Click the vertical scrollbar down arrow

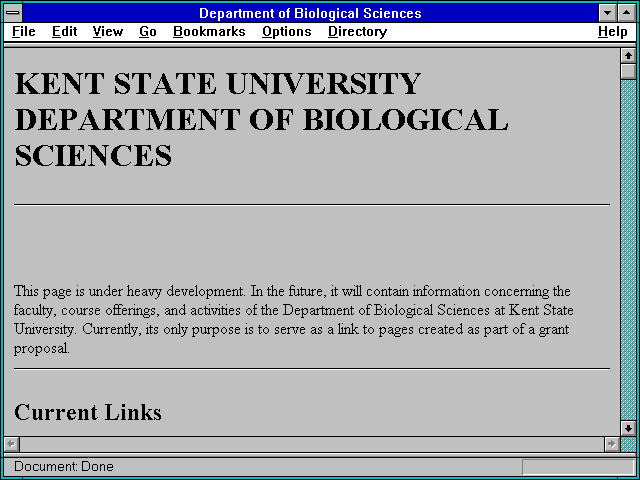[x=628, y=428]
